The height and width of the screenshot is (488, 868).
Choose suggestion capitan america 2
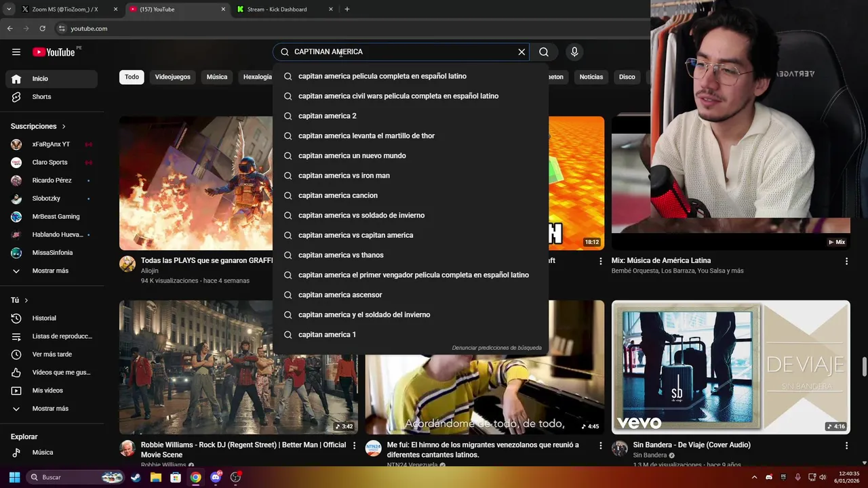click(x=410, y=116)
